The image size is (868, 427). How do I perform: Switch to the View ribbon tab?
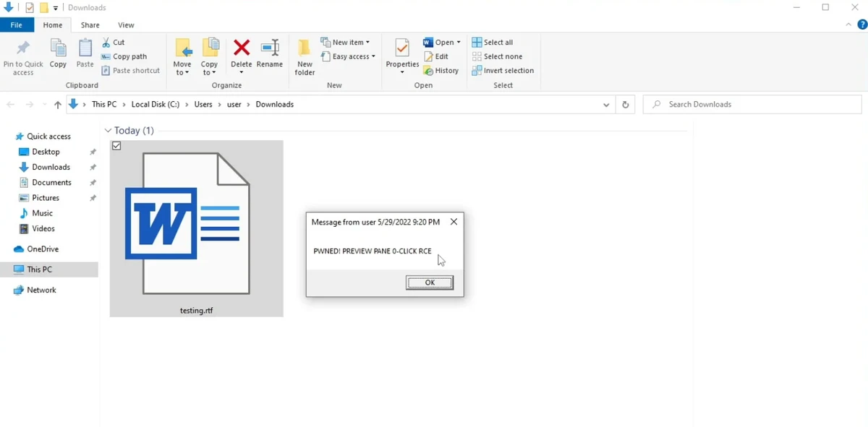coord(126,25)
